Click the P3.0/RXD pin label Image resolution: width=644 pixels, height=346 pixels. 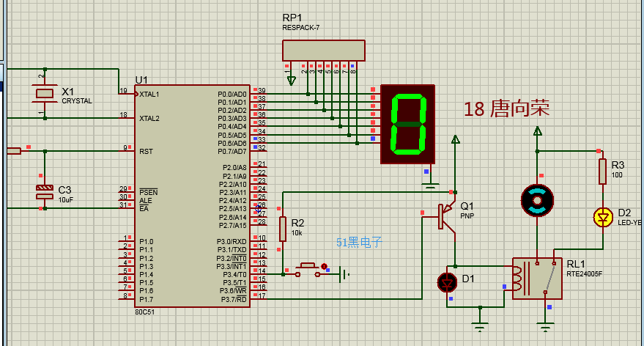[x=232, y=242]
